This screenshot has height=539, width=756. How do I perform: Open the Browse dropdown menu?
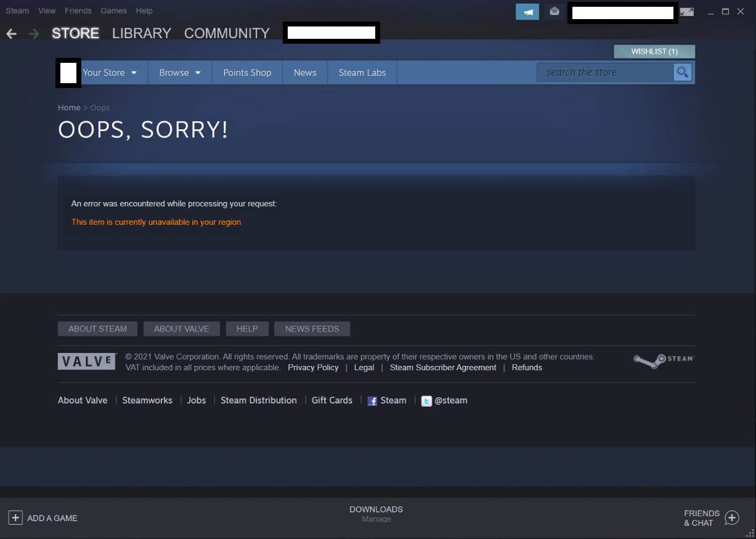coord(179,72)
